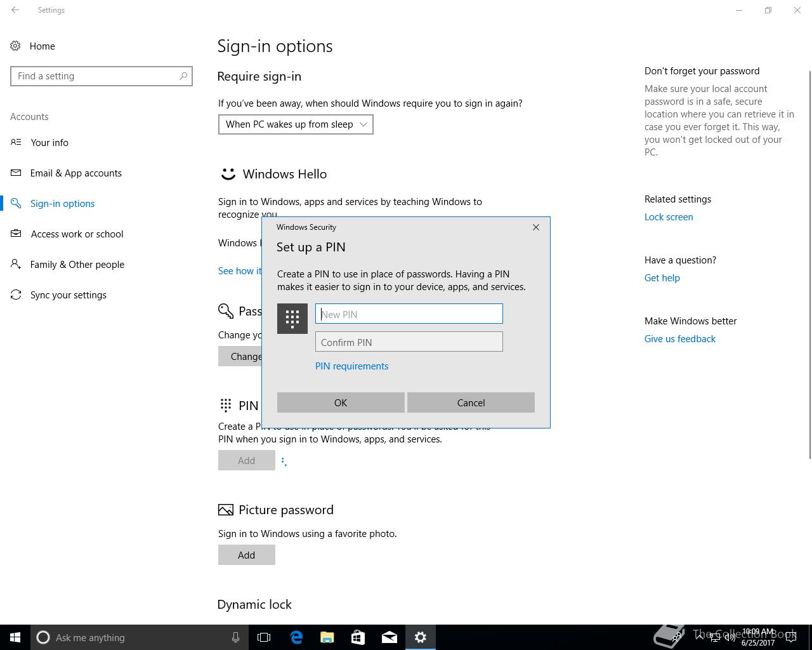Restore down the Settings window
The width and height of the screenshot is (812, 650).
pos(768,10)
